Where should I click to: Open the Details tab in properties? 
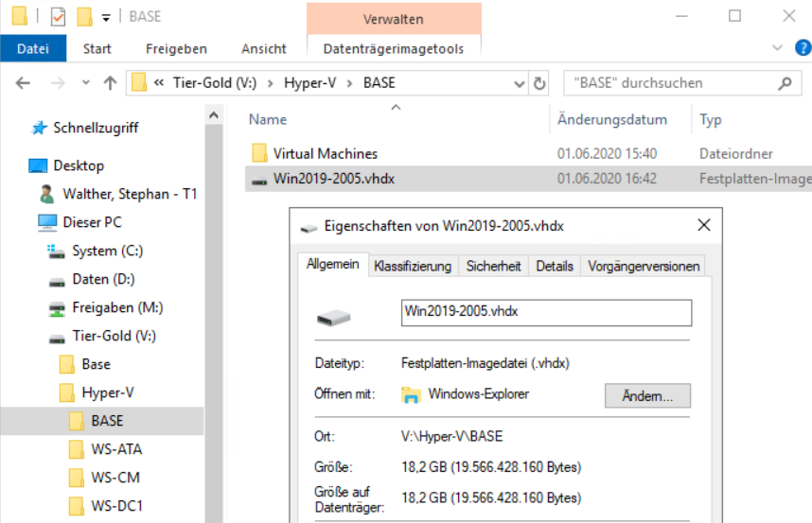pyautogui.click(x=555, y=266)
